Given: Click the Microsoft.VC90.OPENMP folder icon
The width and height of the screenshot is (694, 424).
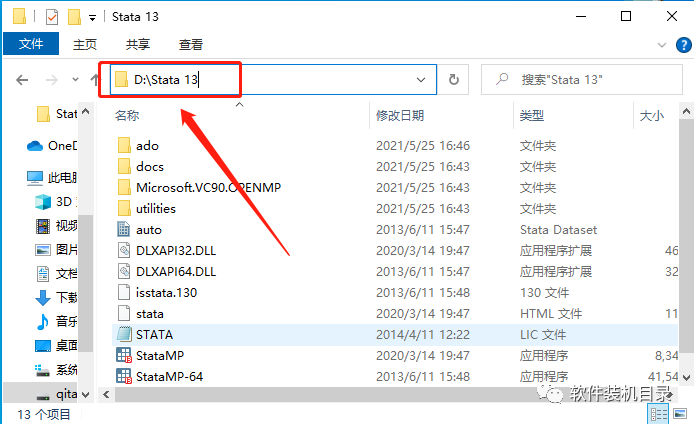Looking at the screenshot, I should pos(124,187).
